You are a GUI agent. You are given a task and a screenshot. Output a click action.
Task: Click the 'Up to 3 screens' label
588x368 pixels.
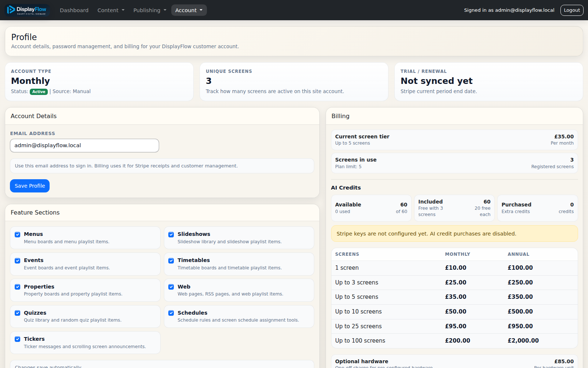tap(356, 283)
